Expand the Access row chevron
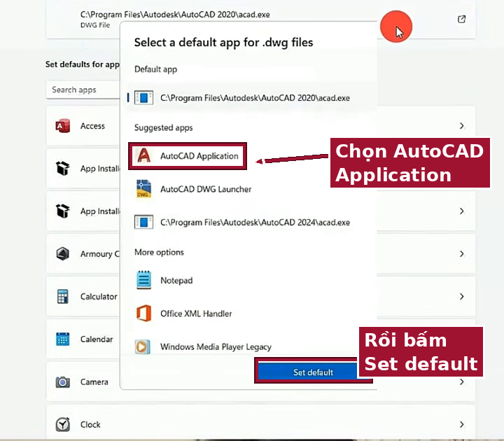This screenshot has width=504, height=441. 461,126
